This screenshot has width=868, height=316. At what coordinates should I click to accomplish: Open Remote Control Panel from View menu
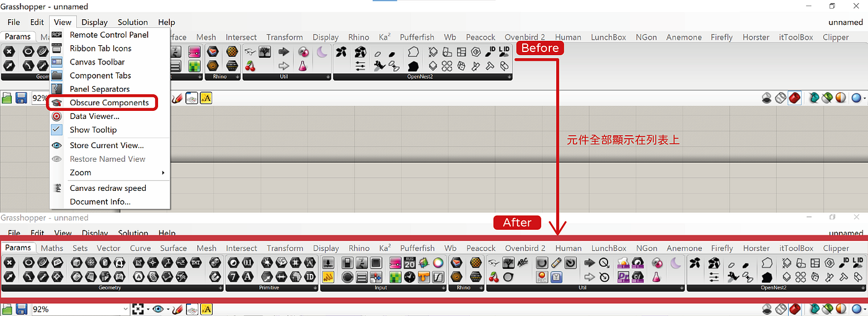coord(109,35)
